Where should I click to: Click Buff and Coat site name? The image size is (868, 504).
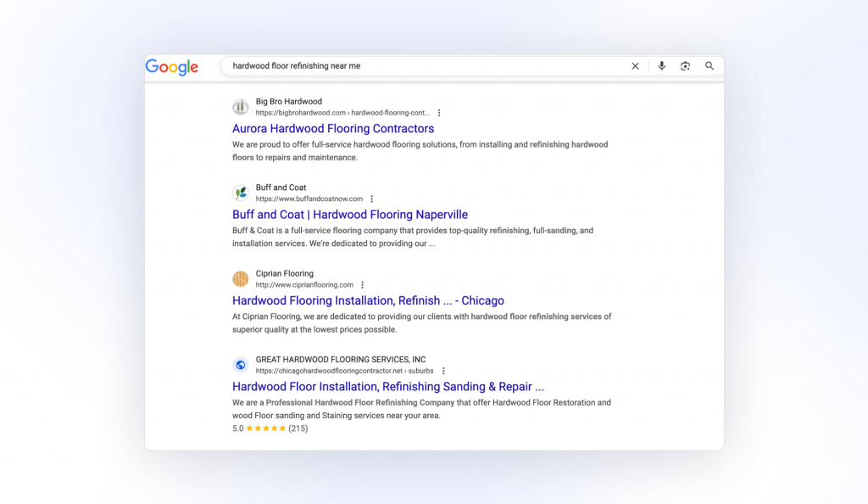[281, 188]
